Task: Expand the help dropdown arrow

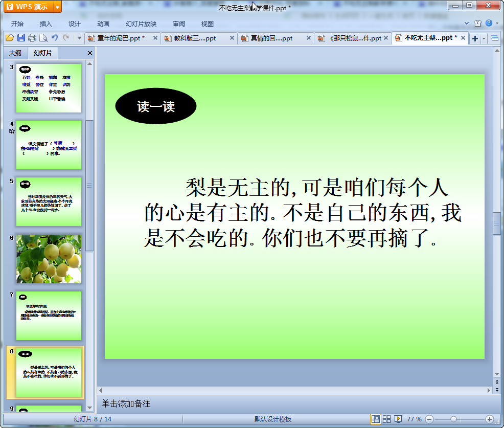Action: click(x=497, y=23)
